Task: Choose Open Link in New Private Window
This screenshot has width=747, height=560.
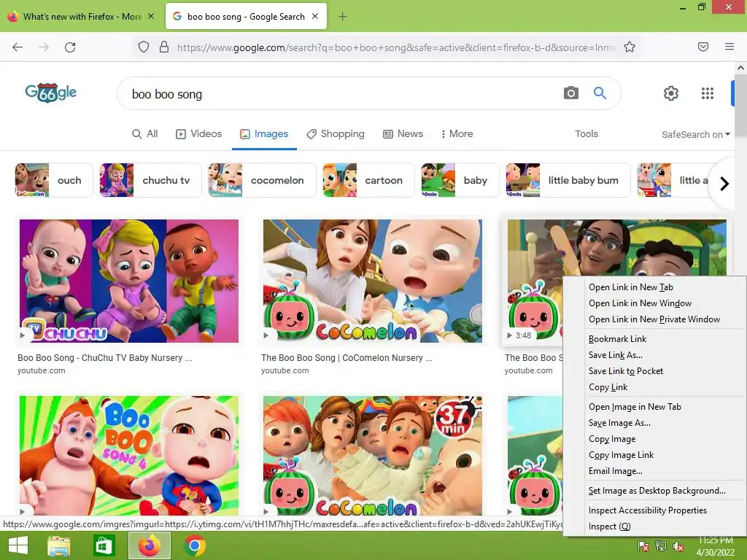Action: pos(654,319)
